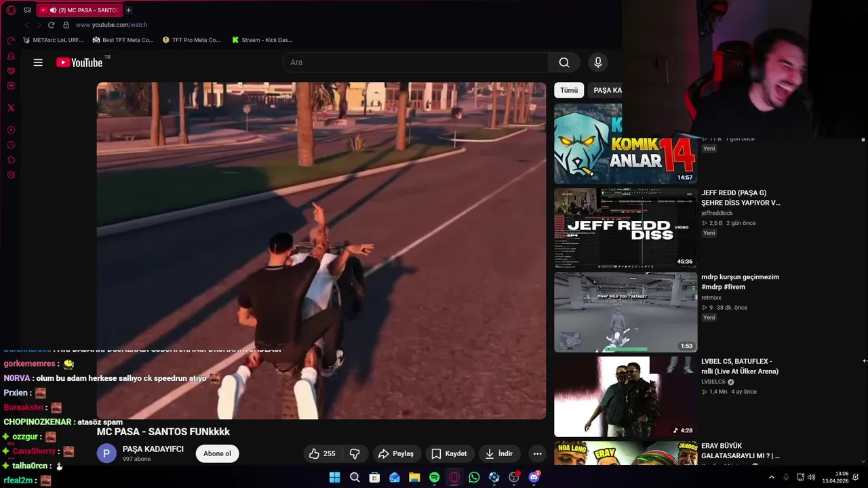The height and width of the screenshot is (488, 868).
Task: Download the video with İndir
Action: pos(499,453)
